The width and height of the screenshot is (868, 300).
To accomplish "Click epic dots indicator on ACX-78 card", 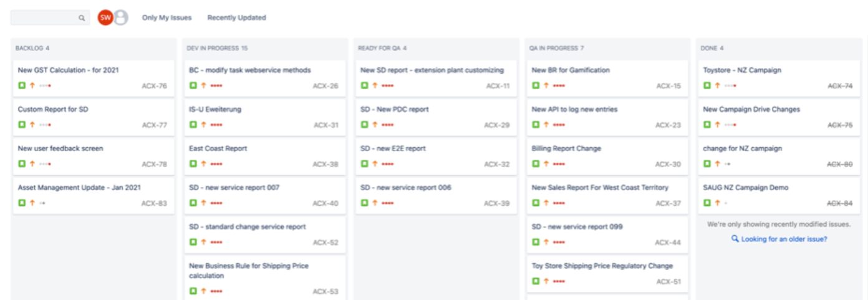I will click(x=45, y=164).
